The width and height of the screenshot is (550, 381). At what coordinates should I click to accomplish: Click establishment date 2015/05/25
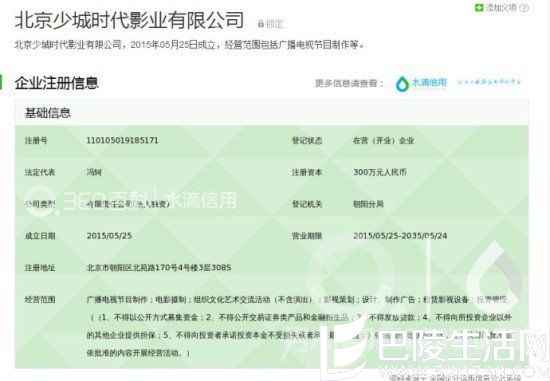click(x=109, y=235)
